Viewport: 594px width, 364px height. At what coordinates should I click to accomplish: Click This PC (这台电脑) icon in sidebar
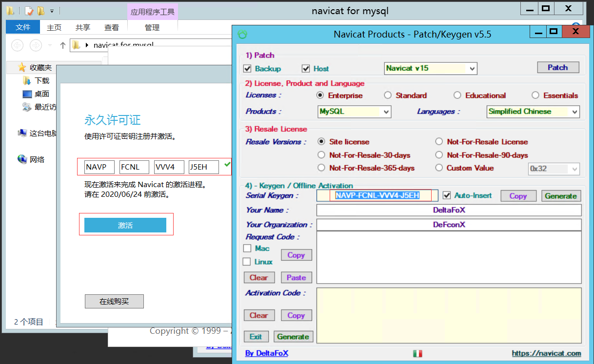22,133
